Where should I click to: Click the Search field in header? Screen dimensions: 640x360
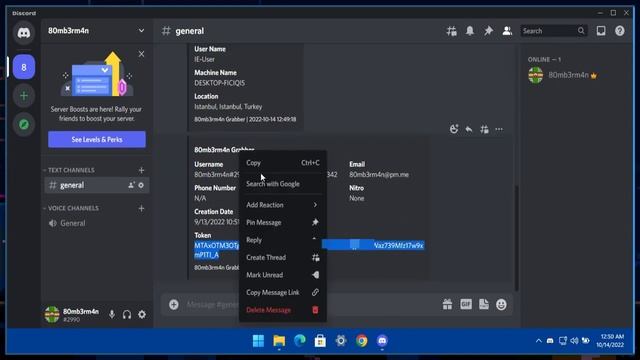(x=553, y=31)
